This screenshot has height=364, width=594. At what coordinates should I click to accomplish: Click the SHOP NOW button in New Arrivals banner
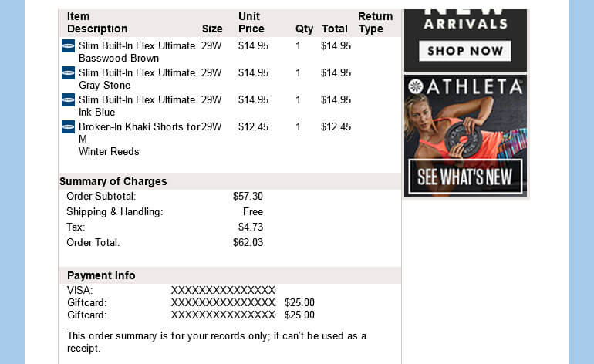tap(465, 51)
